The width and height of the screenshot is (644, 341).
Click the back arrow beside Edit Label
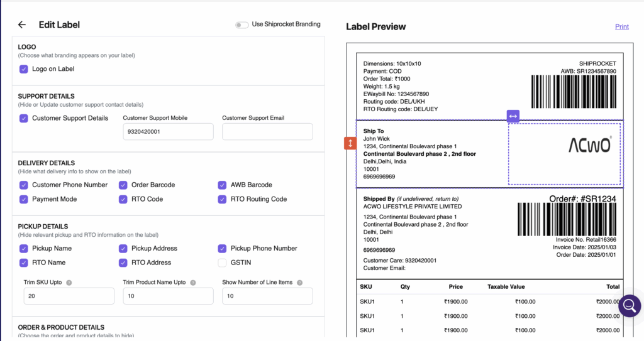pos(22,24)
